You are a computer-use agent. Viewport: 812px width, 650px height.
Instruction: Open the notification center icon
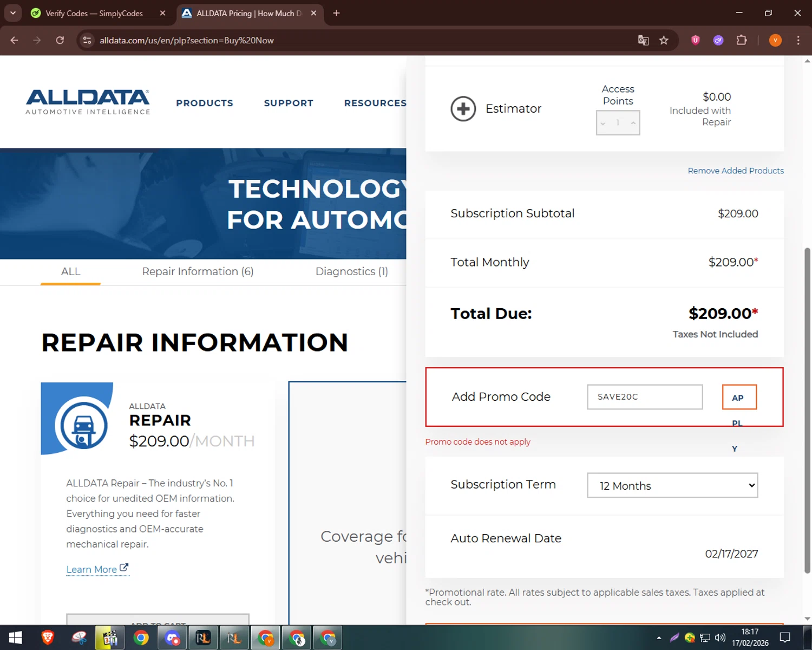(785, 638)
